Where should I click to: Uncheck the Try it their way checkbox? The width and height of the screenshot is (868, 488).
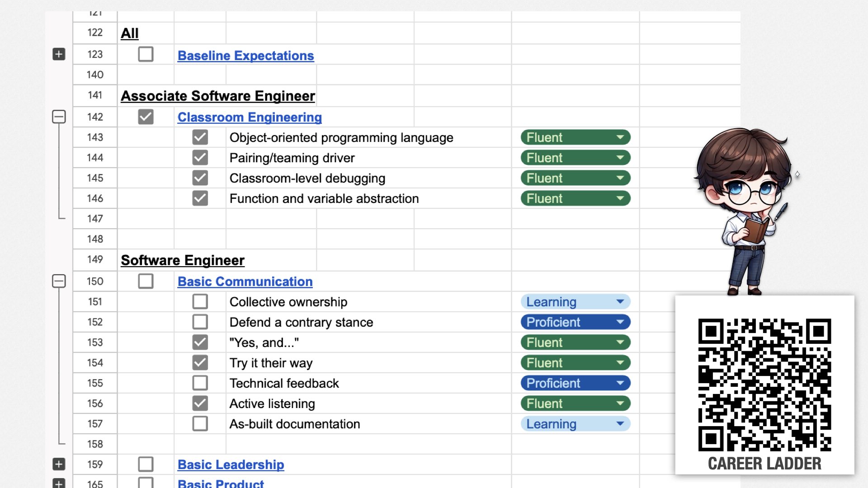pos(200,362)
